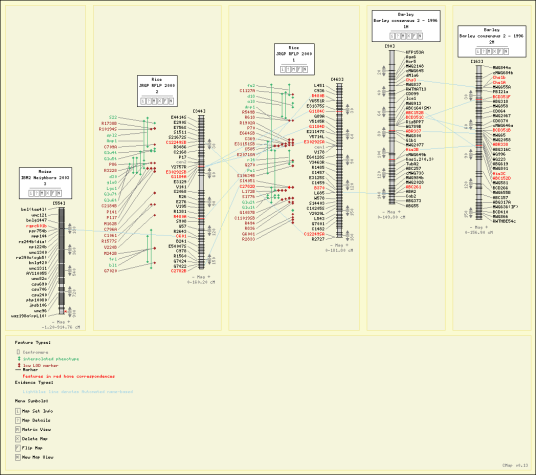Click the Barley consensus 2 - 1996 2H title
Image resolution: width=536 pixels, height=475 pixels.
pos(492,36)
